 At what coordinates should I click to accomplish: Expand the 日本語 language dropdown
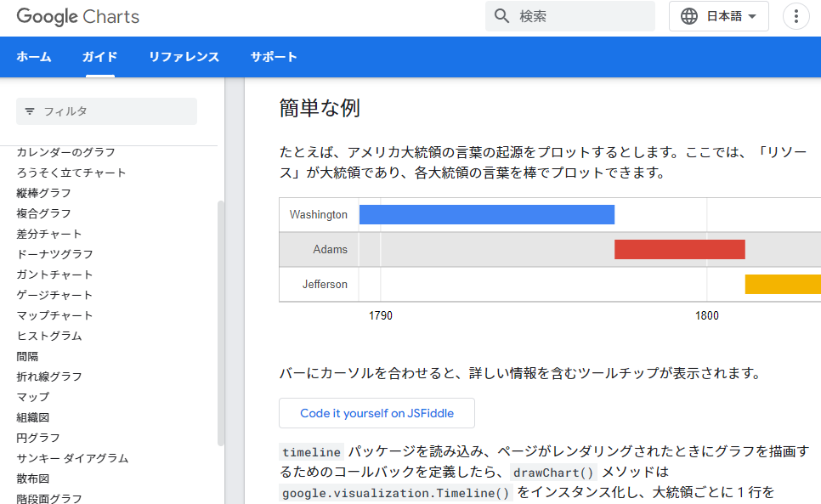pyautogui.click(x=718, y=16)
